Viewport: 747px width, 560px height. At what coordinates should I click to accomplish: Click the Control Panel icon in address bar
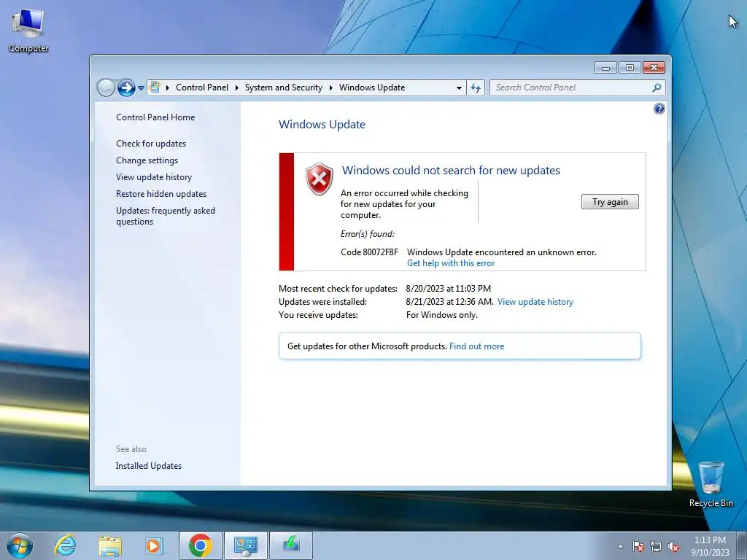point(155,87)
